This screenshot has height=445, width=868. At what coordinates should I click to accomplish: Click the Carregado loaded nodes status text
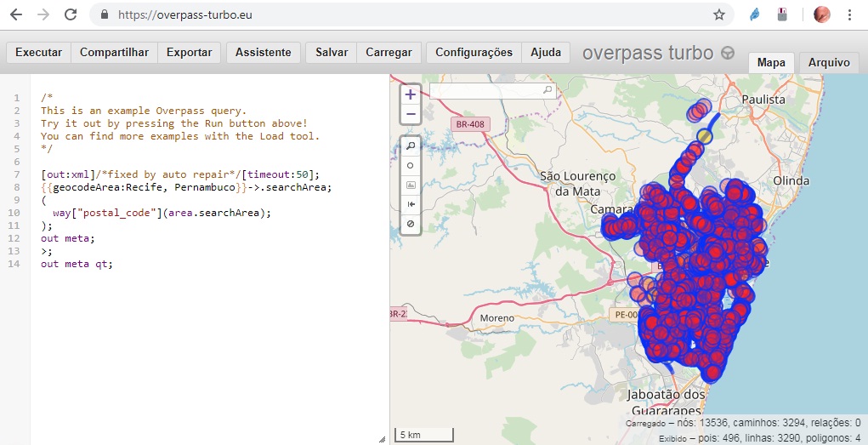click(743, 423)
